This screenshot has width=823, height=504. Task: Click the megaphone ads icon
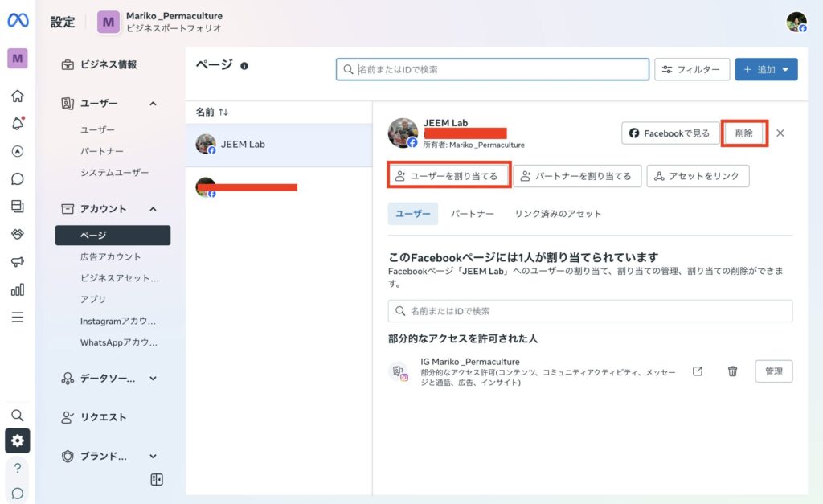pos(17,262)
